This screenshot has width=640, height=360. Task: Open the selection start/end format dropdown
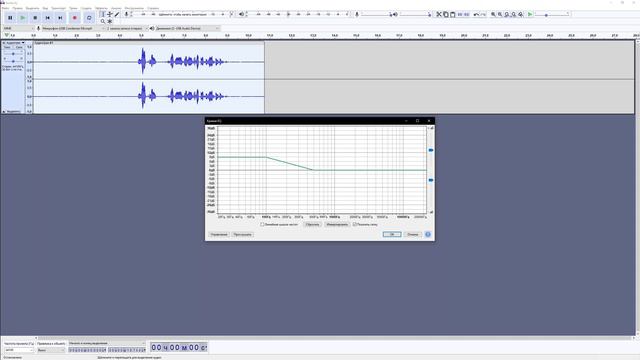click(107, 343)
